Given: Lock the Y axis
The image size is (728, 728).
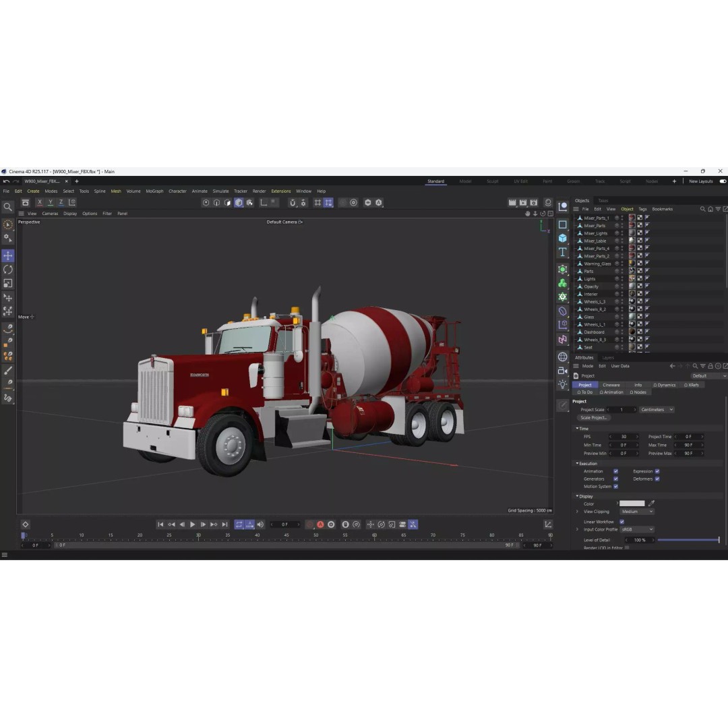Looking at the screenshot, I should [x=50, y=202].
